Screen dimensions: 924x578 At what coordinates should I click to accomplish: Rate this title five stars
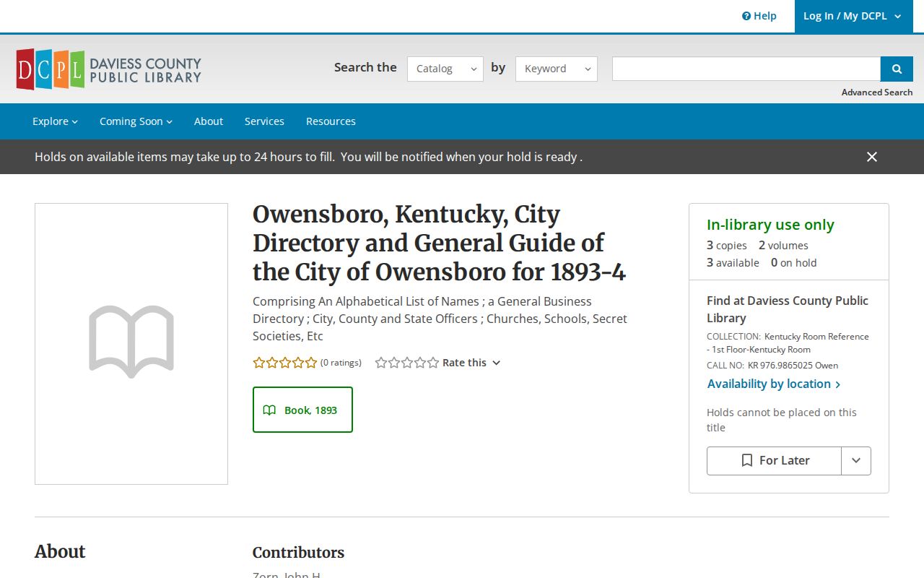[433, 363]
